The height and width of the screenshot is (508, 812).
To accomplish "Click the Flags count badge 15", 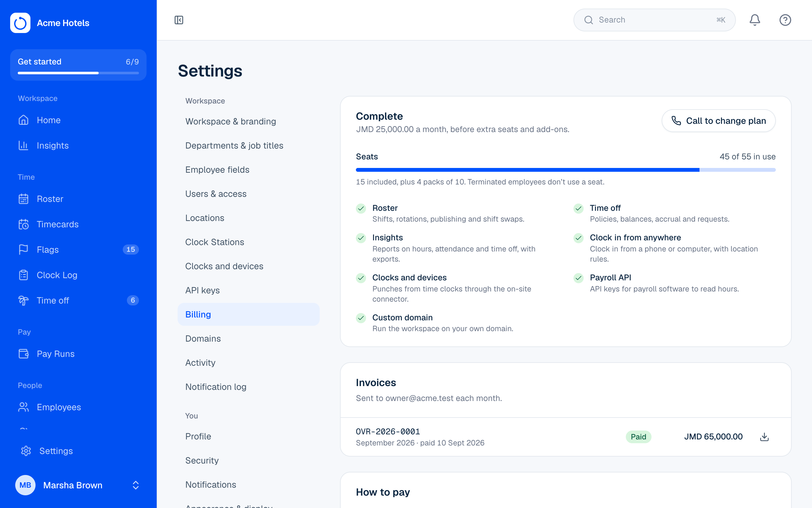I will pos(131,250).
